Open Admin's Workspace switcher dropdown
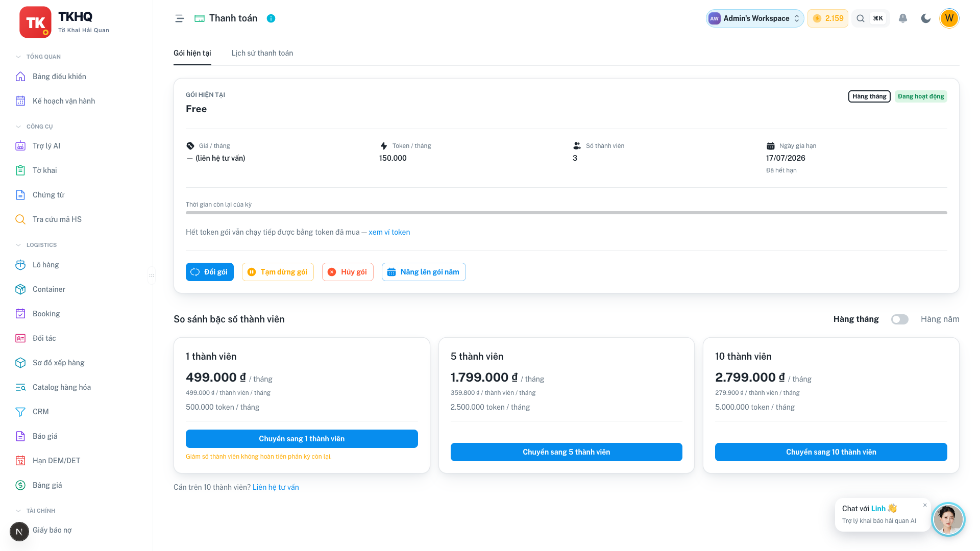The width and height of the screenshot is (980, 551). (x=755, y=18)
